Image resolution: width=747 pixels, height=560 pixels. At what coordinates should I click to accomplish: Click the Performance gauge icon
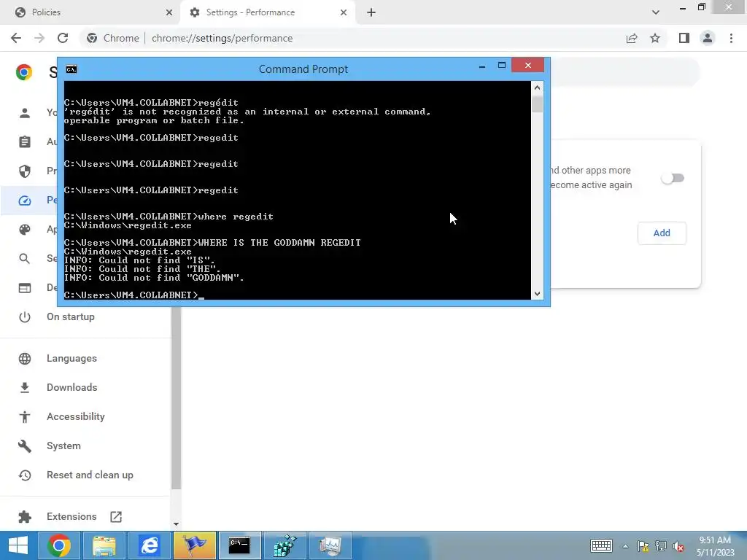click(25, 201)
